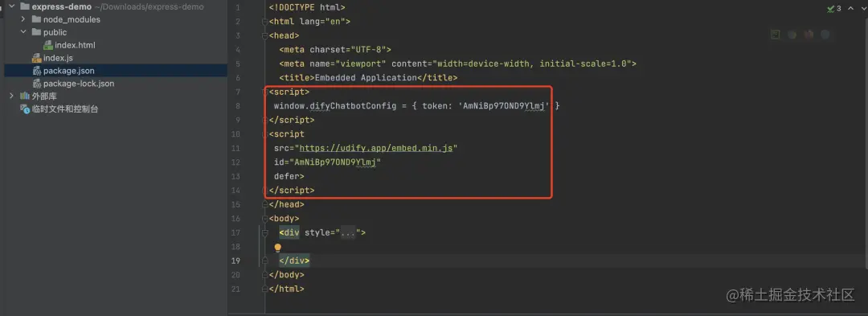Click the viewport meta tag on line 5
868x316 pixels.
click(458, 64)
